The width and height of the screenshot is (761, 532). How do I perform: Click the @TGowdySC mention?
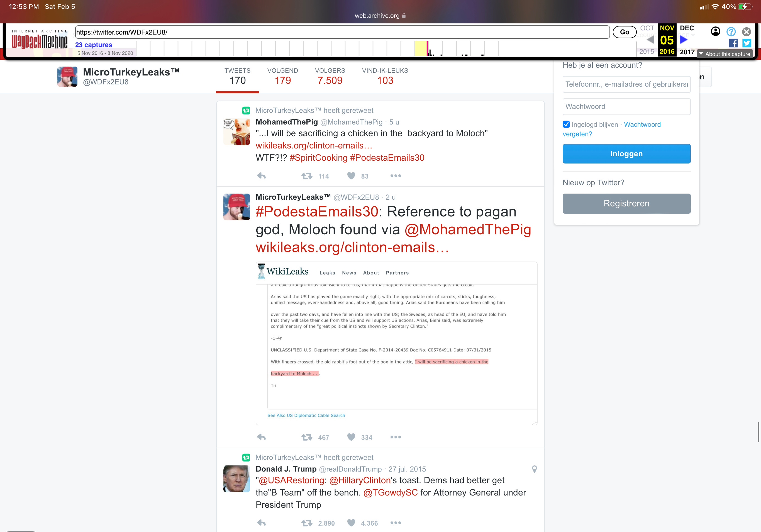pyautogui.click(x=391, y=492)
